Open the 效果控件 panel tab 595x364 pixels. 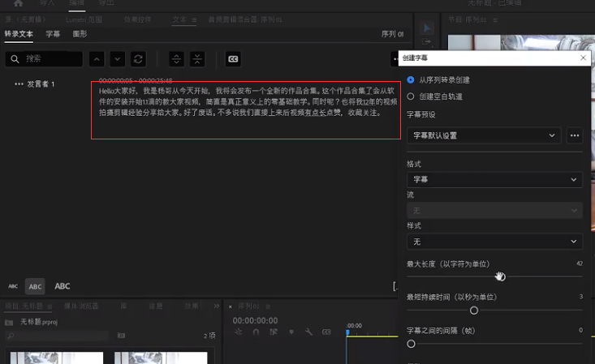[137, 19]
